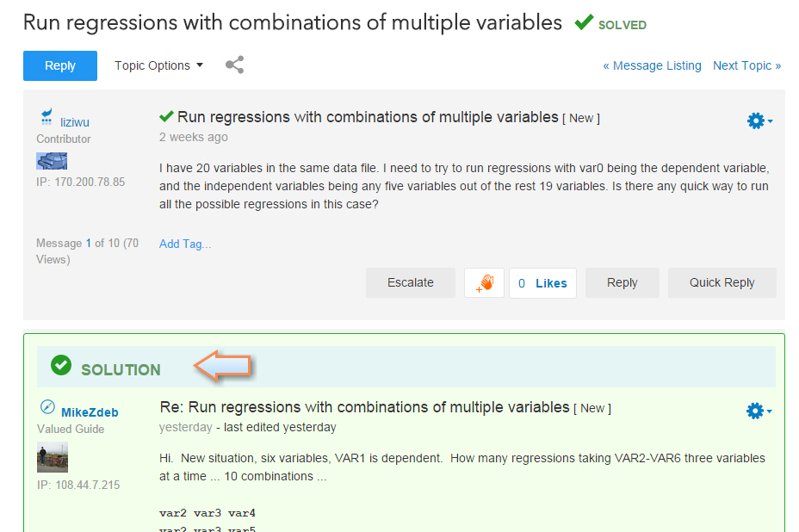Screen dimensions: 799x532
Task: Navigate to Next Topic
Action: pyautogui.click(x=746, y=65)
